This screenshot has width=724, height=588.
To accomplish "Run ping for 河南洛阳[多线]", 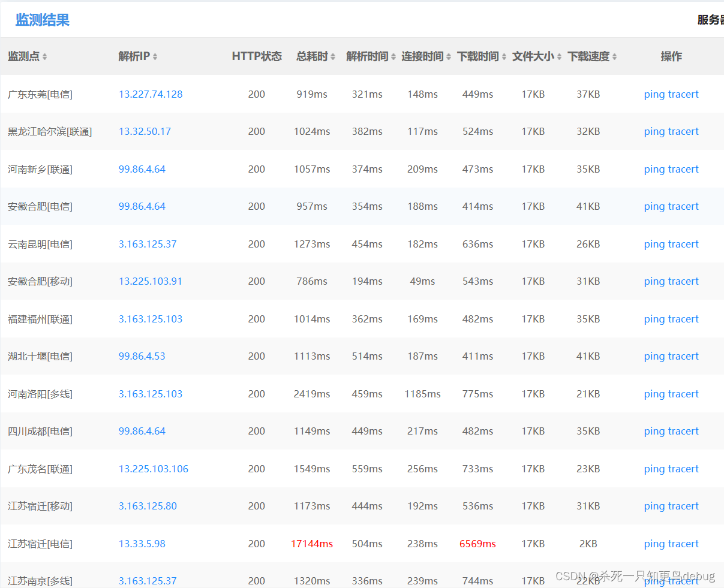I will tap(654, 394).
